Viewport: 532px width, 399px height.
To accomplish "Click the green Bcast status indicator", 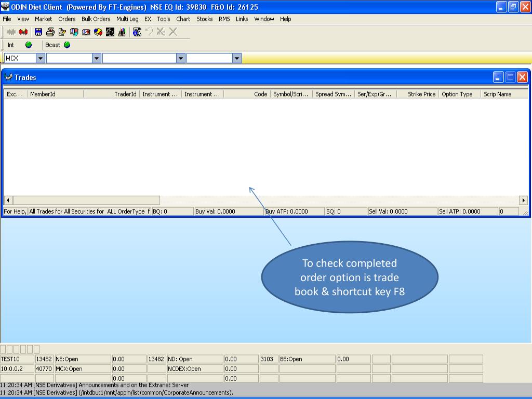I will pyautogui.click(x=67, y=45).
